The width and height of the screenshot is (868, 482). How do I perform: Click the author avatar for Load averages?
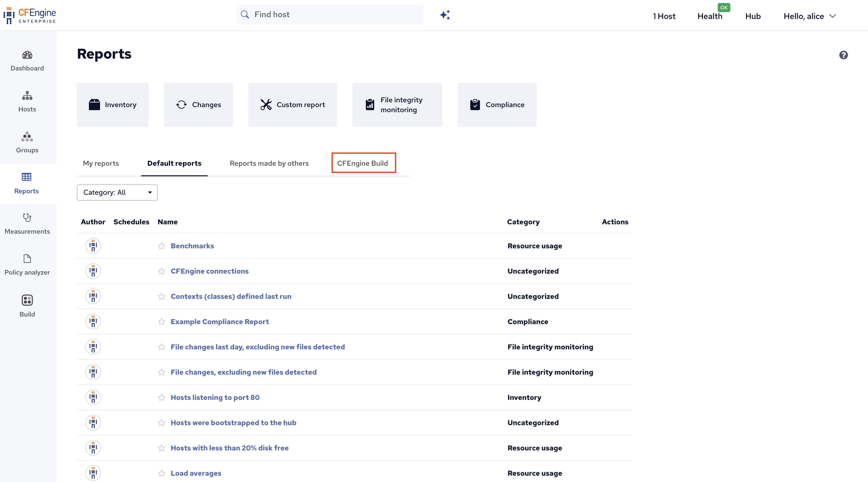pyautogui.click(x=93, y=473)
